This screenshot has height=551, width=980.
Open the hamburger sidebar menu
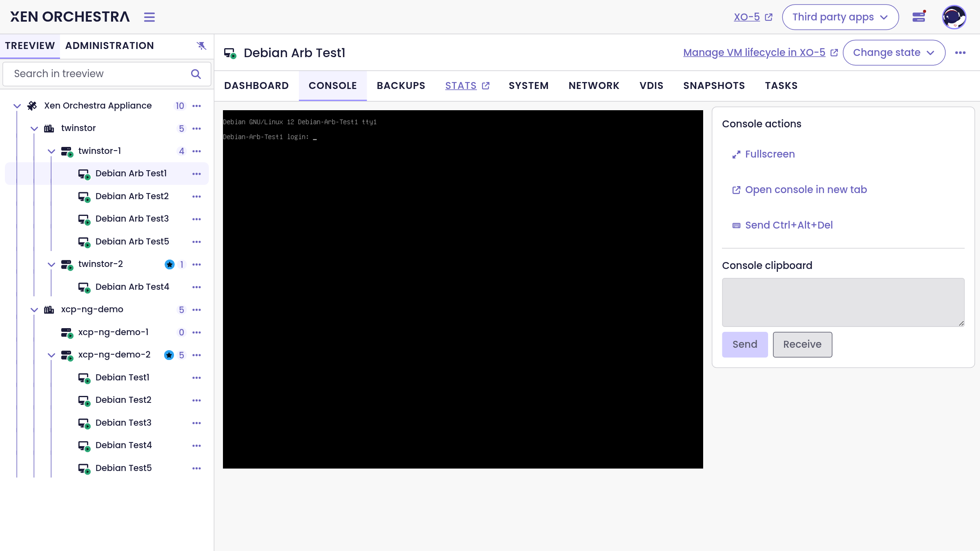[149, 17]
